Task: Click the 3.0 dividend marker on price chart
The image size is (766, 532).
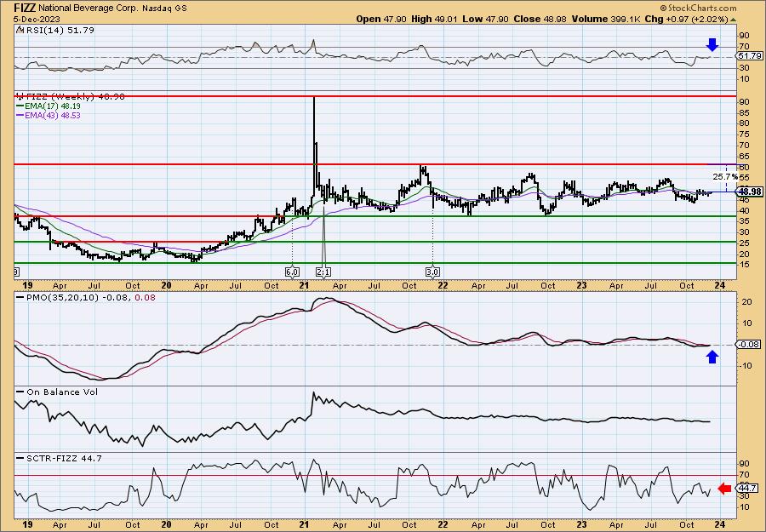Action: [432, 272]
